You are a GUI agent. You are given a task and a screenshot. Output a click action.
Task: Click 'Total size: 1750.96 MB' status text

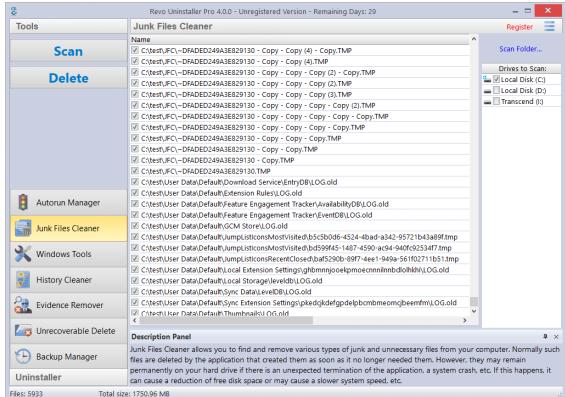point(134,393)
